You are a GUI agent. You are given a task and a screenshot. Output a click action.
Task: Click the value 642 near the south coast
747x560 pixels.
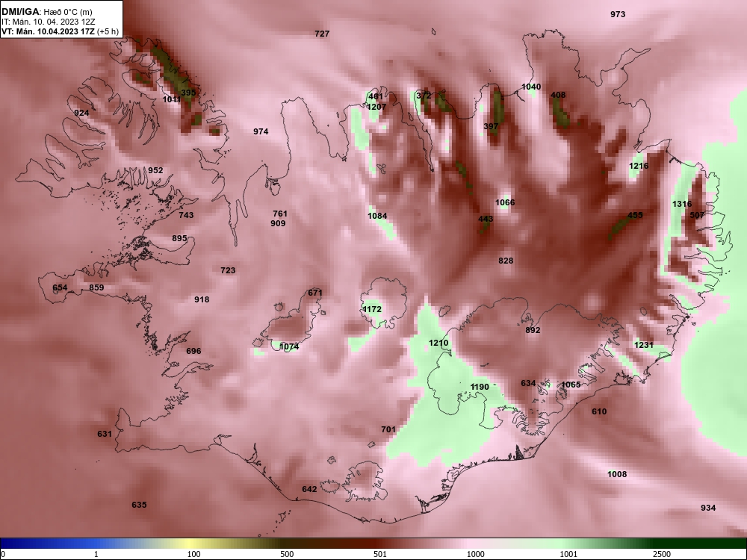(x=309, y=489)
